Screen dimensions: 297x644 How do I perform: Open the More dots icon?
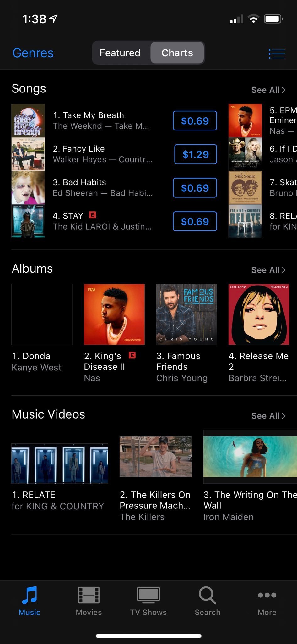[x=267, y=595]
